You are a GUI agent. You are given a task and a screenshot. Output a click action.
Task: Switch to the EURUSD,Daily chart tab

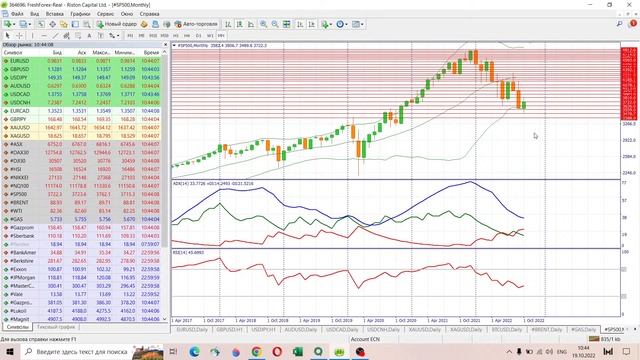tap(192, 329)
